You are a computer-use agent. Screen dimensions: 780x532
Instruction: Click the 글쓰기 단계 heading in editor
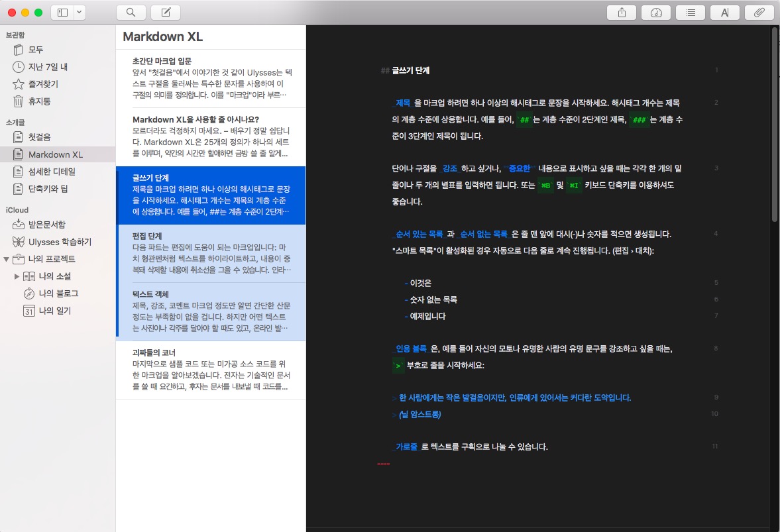click(x=410, y=71)
